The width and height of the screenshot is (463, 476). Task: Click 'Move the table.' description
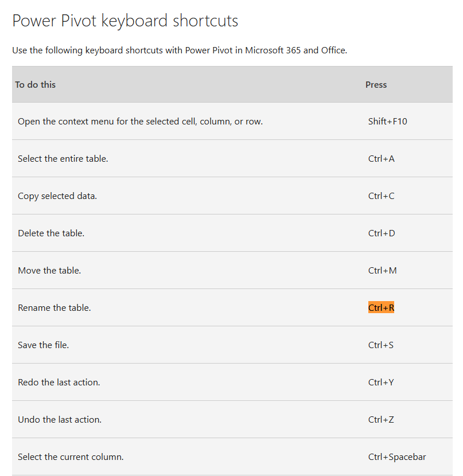pos(49,271)
